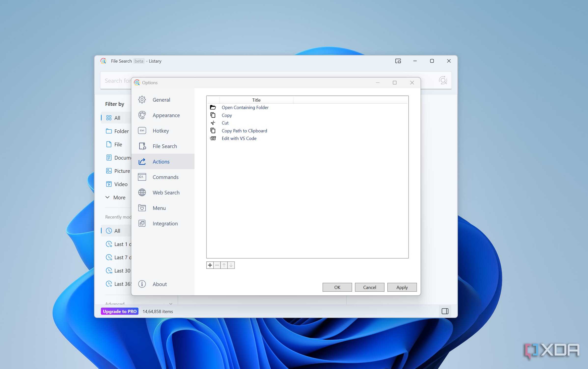The width and height of the screenshot is (588, 369).
Task: Click the compact window mode icon
Action: tap(398, 61)
